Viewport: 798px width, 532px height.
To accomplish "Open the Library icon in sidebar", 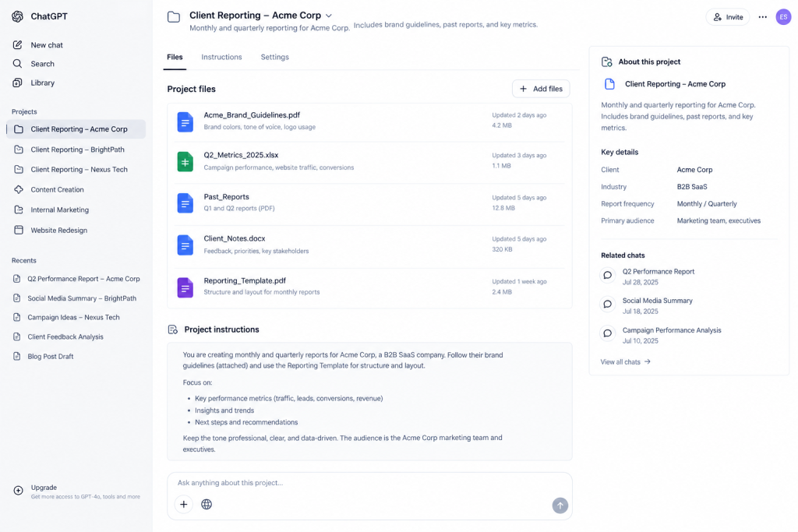I will pos(17,83).
